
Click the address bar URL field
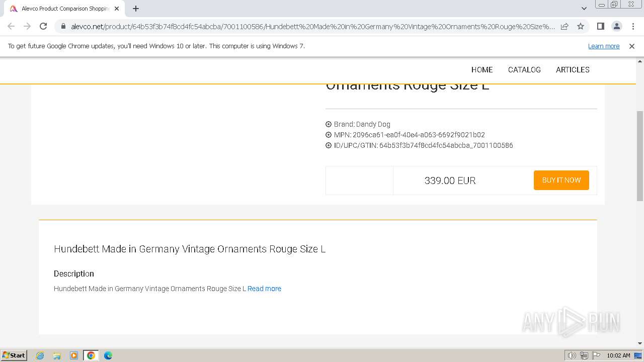[x=312, y=26]
